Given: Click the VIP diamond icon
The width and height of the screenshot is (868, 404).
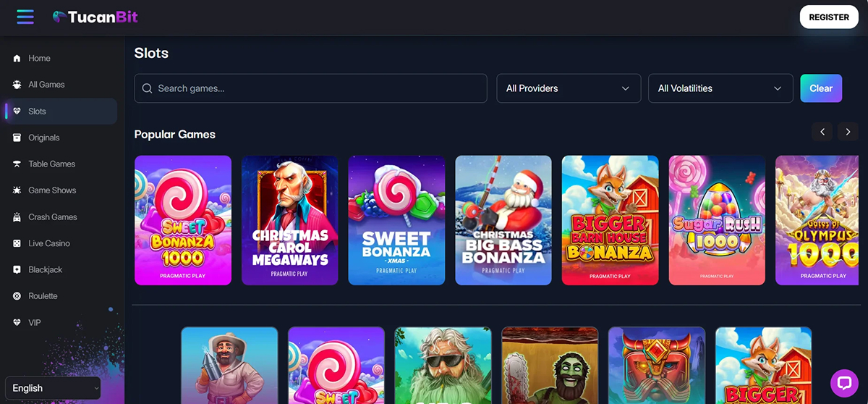Looking at the screenshot, I should click(17, 323).
